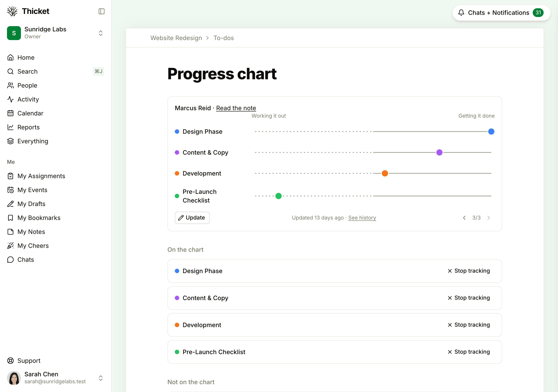Screen dimensions: 558x392
Task: Click My Notes file icon
Action: click(x=10, y=232)
